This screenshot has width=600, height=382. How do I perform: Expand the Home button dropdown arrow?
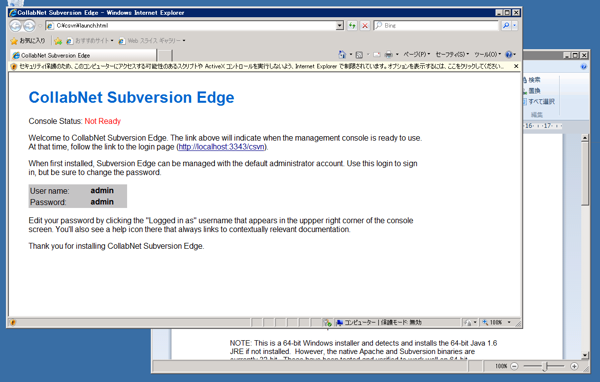(351, 54)
